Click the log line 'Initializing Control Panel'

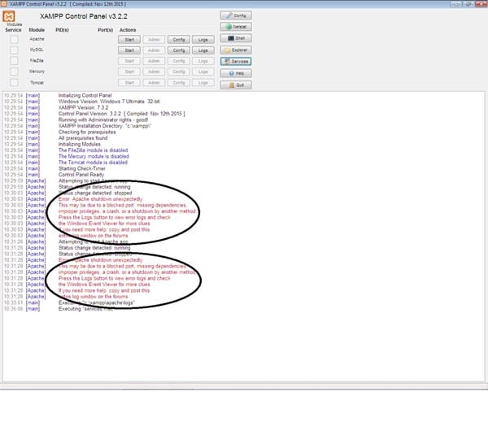coord(85,95)
